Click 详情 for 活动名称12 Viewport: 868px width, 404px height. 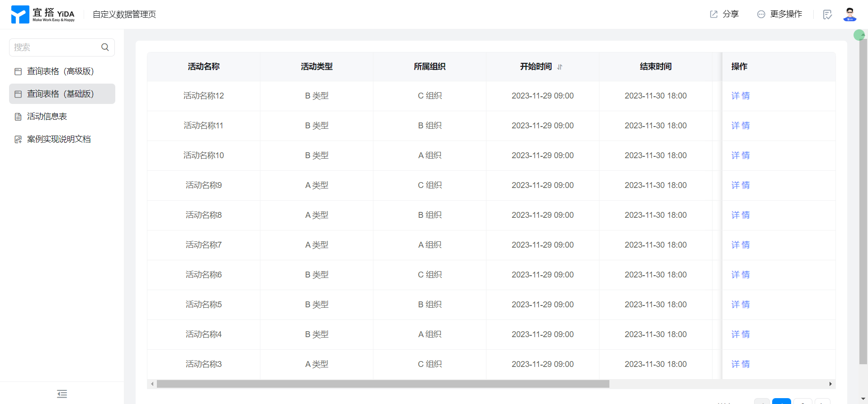(740, 96)
